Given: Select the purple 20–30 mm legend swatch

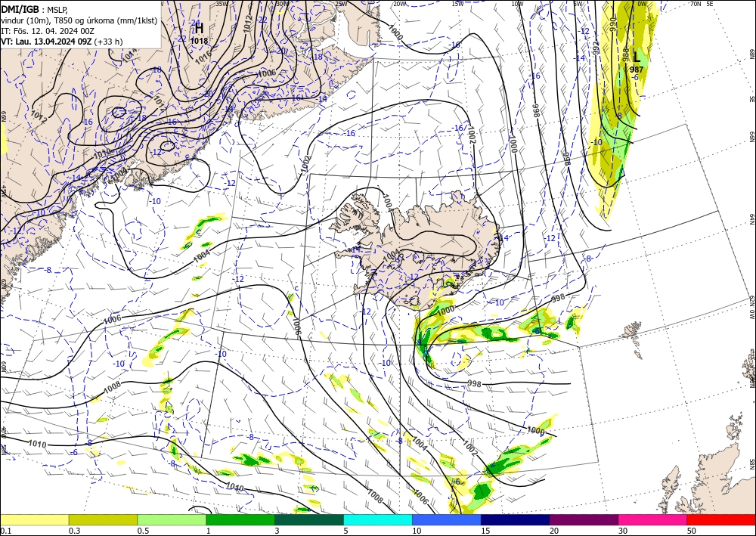Looking at the screenshot, I should point(584,519).
